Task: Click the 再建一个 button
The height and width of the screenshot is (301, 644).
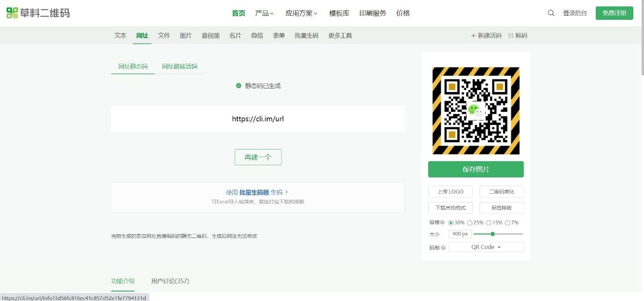Action: [x=258, y=157]
